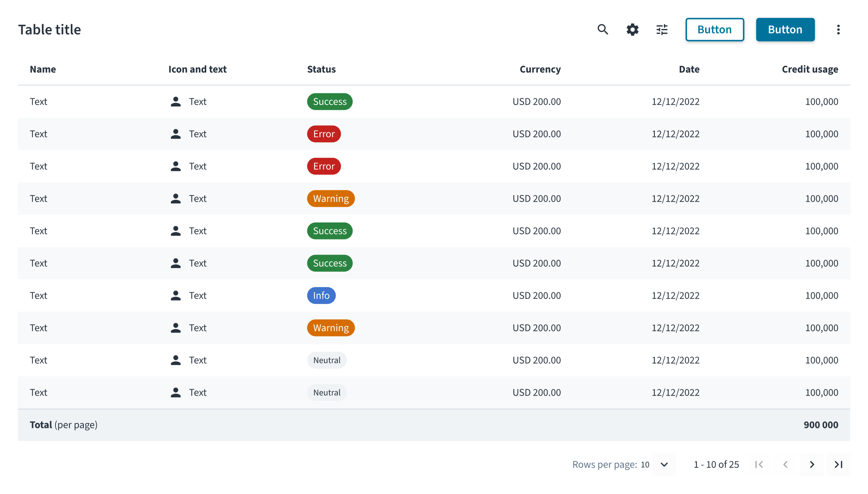Click the Info status badge
The height and width of the screenshot is (494, 868).
321,295
